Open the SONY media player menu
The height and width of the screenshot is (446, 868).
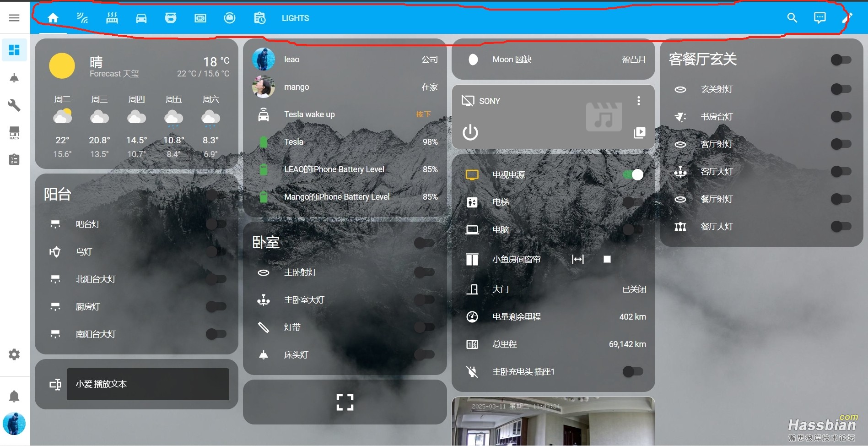(x=639, y=101)
